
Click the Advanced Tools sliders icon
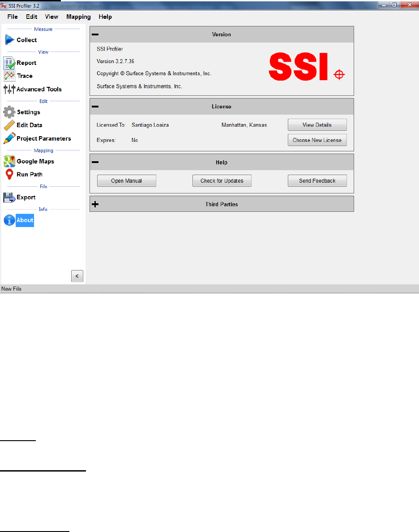pyautogui.click(x=9, y=89)
